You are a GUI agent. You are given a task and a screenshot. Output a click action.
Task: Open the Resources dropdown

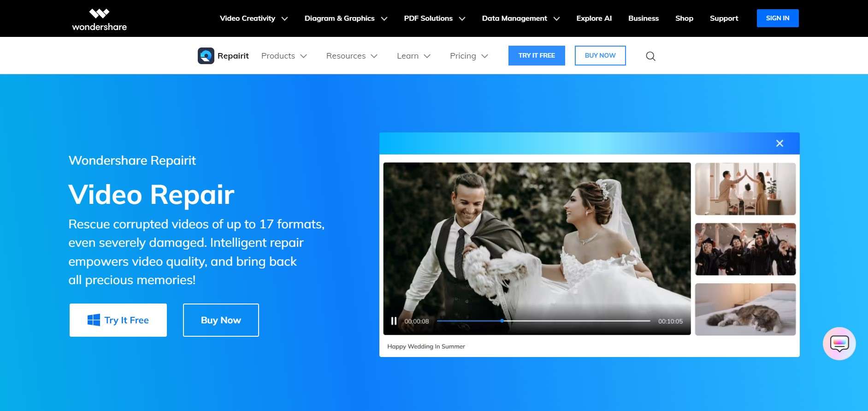(x=352, y=56)
